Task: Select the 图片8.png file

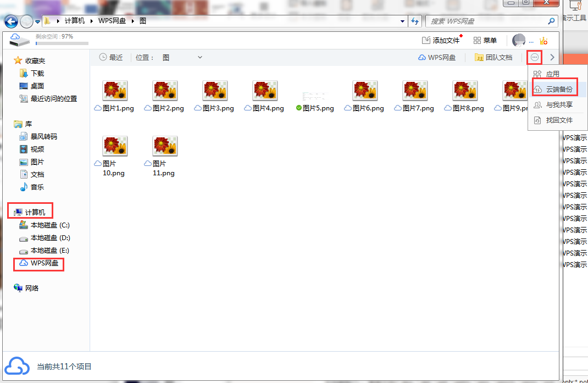Action: pyautogui.click(x=464, y=96)
